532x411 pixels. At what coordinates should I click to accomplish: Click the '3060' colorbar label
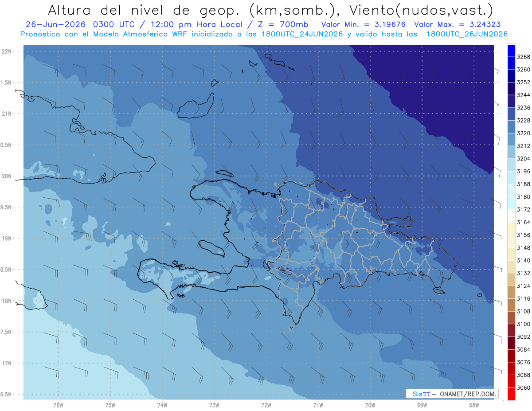point(524,388)
